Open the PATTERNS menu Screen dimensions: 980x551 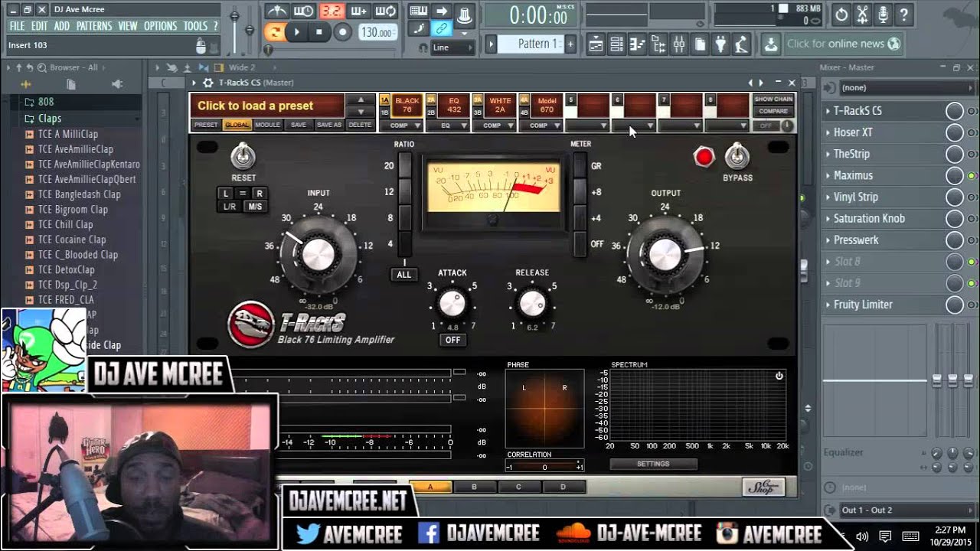94,26
